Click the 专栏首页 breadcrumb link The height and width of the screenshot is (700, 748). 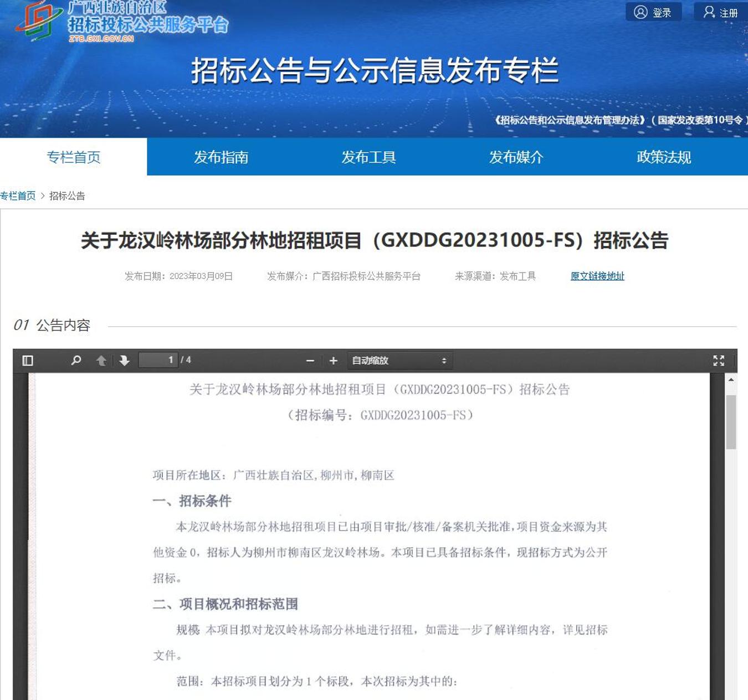click(18, 195)
